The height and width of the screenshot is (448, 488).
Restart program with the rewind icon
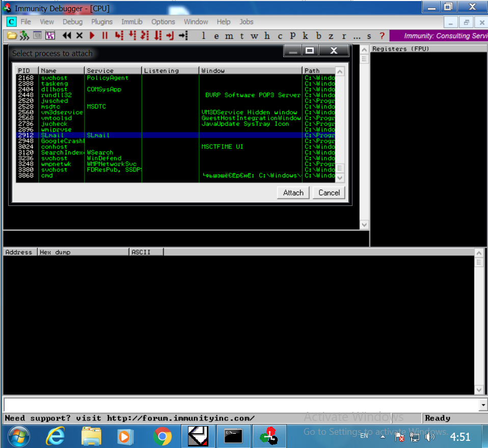(x=67, y=36)
